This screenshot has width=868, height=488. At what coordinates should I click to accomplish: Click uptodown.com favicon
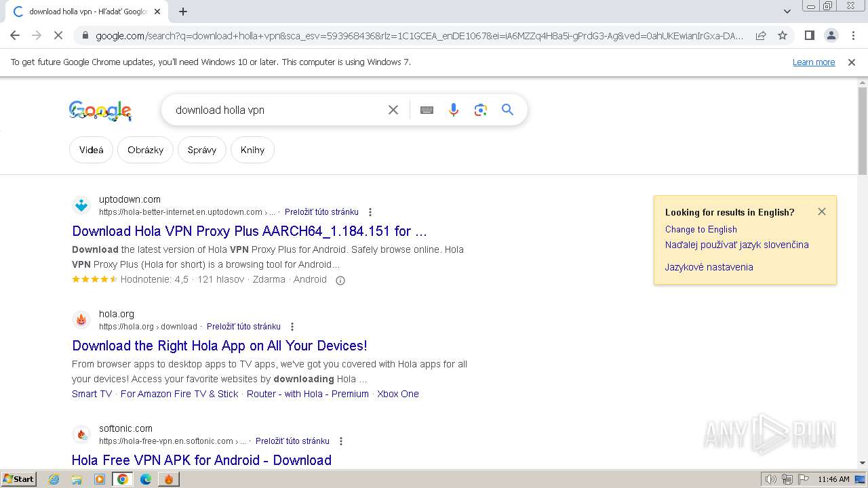[x=81, y=205]
